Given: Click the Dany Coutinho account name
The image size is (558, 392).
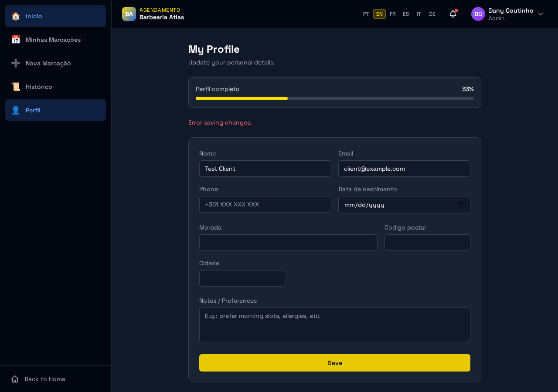Looking at the screenshot, I should click(511, 10).
